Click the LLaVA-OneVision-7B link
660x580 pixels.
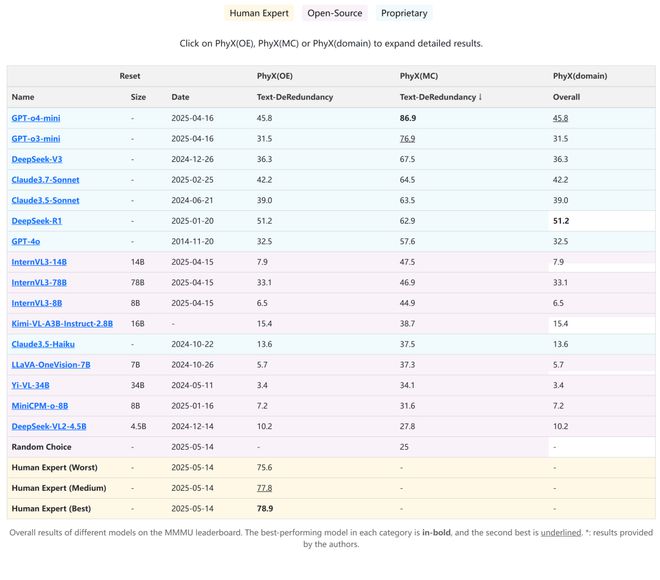[51, 365]
